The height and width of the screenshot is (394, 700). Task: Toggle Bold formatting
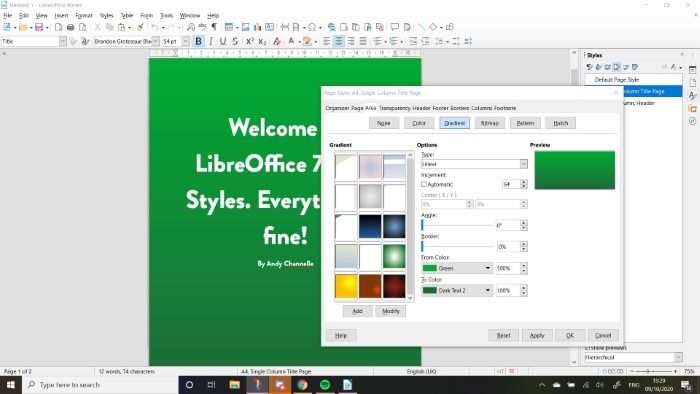pos(199,41)
